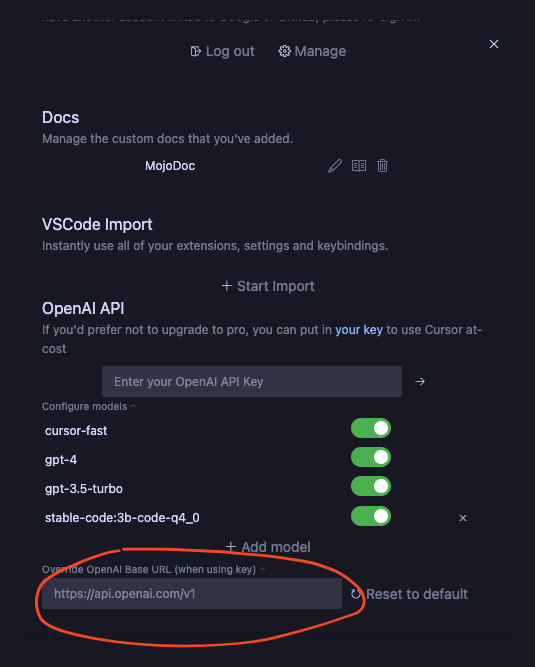
Task: Toggle the stable-code:3b-code-q4_0 model
Action: (x=371, y=516)
